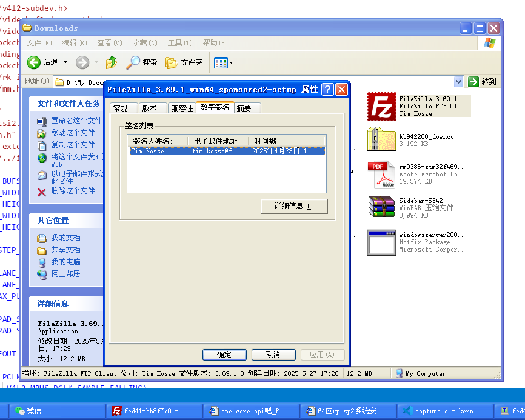Click Delete this file (删除这个文件) task
Image resolution: width=525 pixels, height=420 pixels.
[x=73, y=191]
